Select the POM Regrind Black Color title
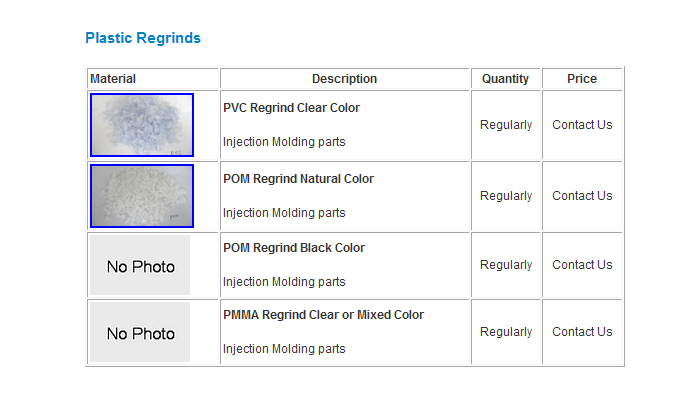Viewport: 700px width, 399px height. 294,248
